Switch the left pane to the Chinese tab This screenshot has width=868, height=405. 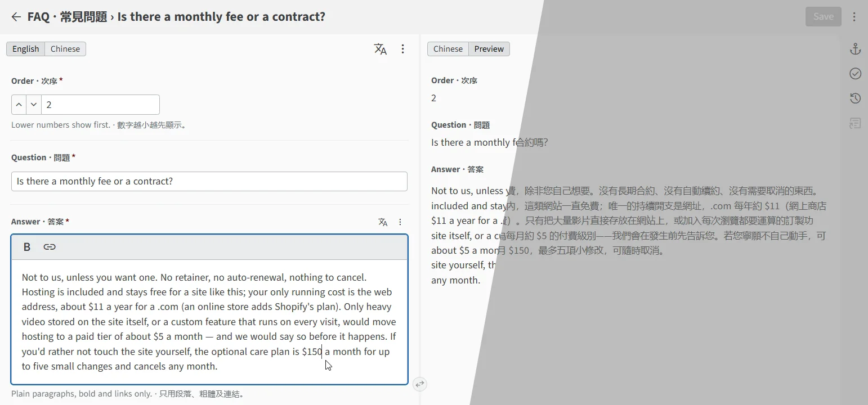pos(65,49)
